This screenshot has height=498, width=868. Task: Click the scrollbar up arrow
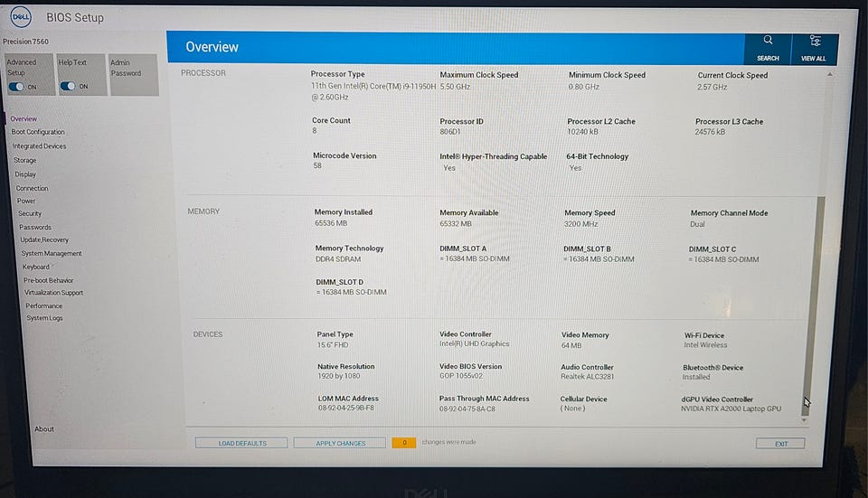click(829, 74)
